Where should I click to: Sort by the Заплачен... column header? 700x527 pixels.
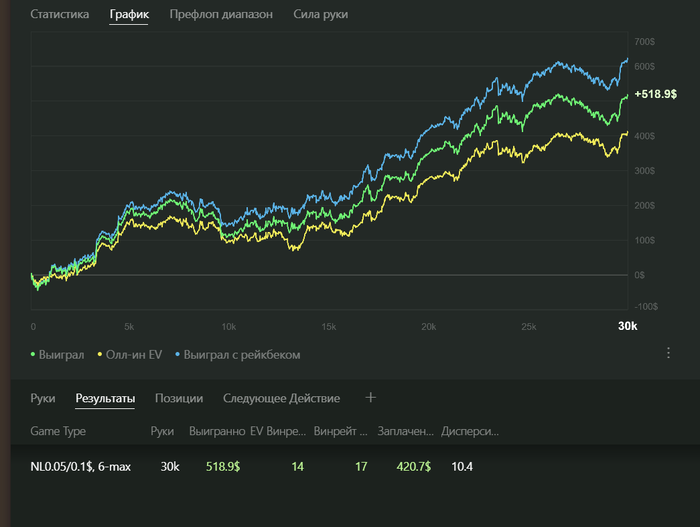[405, 431]
